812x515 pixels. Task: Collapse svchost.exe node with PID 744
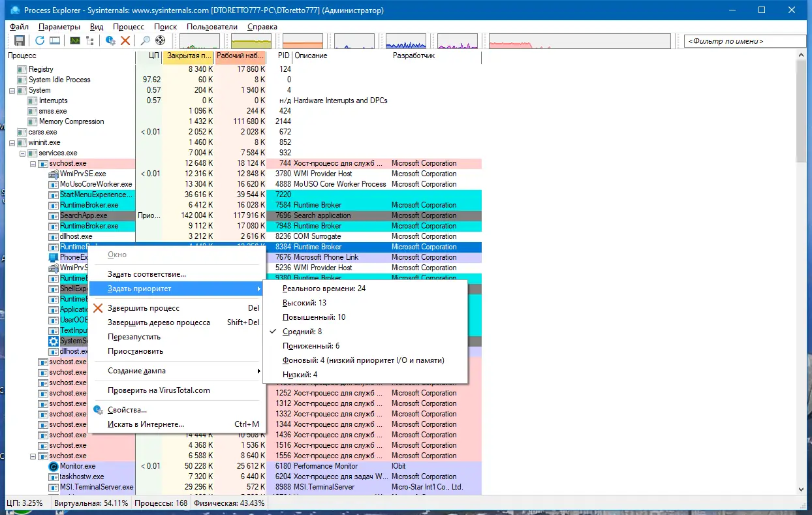[x=33, y=163]
